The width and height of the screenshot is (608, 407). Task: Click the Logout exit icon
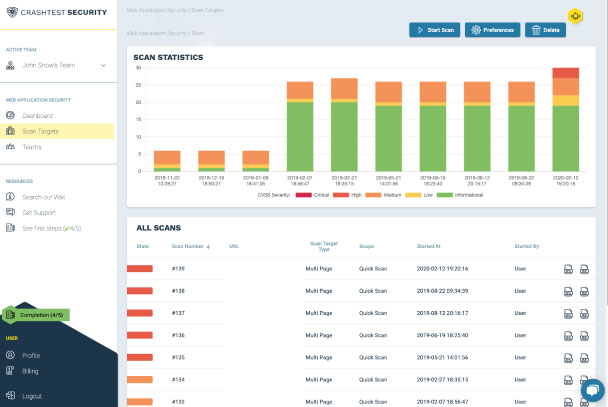tap(10, 395)
